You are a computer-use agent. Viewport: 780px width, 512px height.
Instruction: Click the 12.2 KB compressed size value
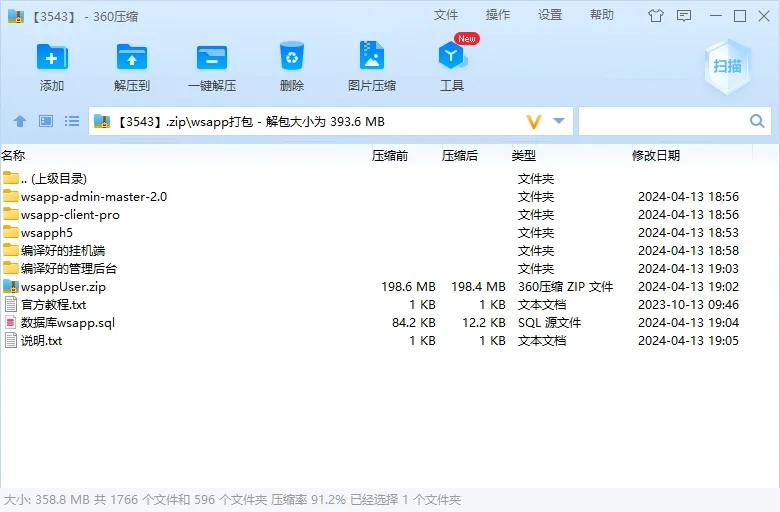coord(484,322)
